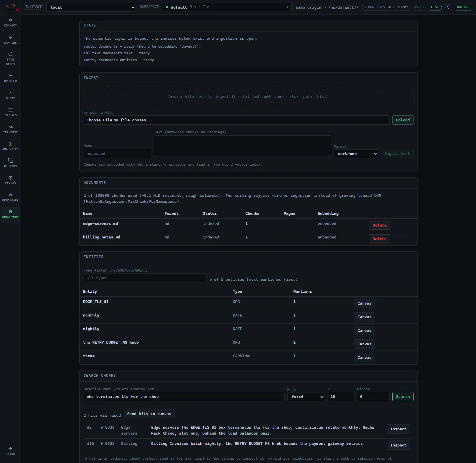Image resolution: width=476 pixels, height=463 pixels.
Task: Click Send hits to canvas
Action: (x=149, y=414)
